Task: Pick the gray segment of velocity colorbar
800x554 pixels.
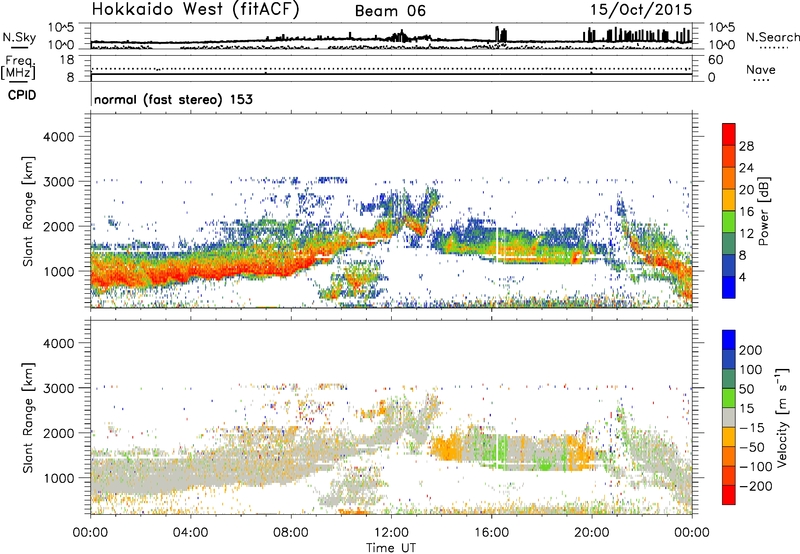Action: click(729, 418)
